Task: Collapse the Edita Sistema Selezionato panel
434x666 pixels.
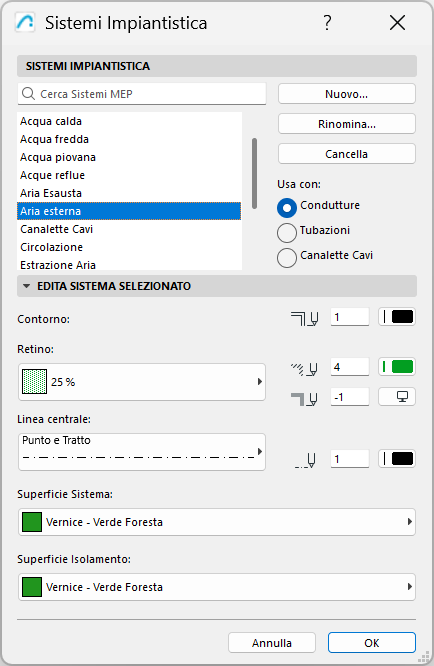Action: (x=27, y=286)
